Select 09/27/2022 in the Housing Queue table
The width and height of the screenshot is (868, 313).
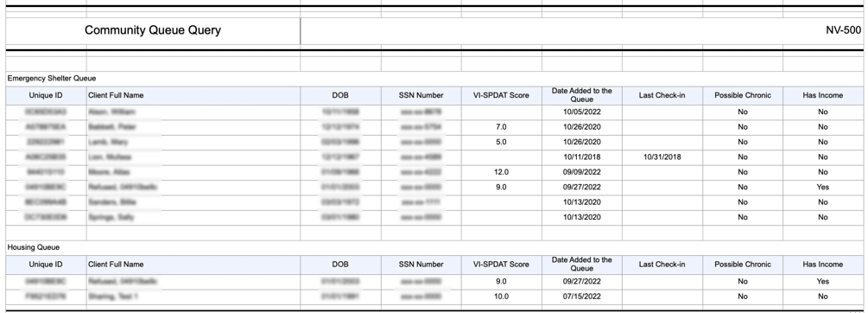click(582, 281)
